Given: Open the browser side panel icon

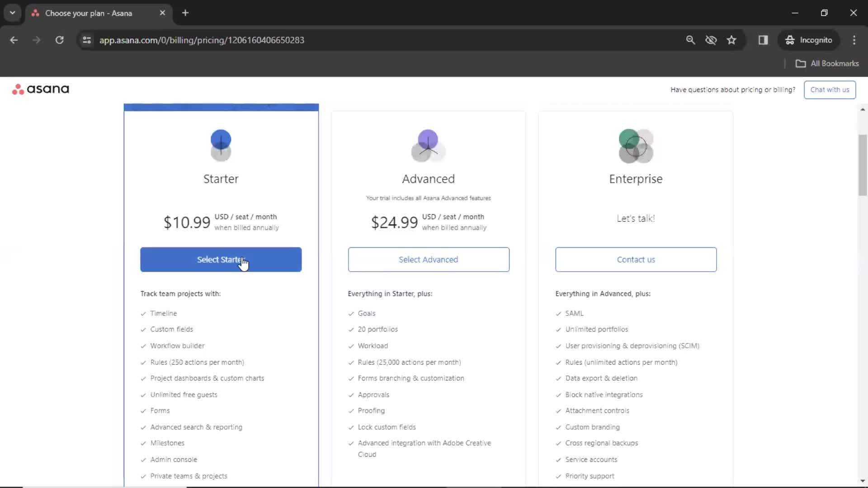Looking at the screenshot, I should [763, 40].
